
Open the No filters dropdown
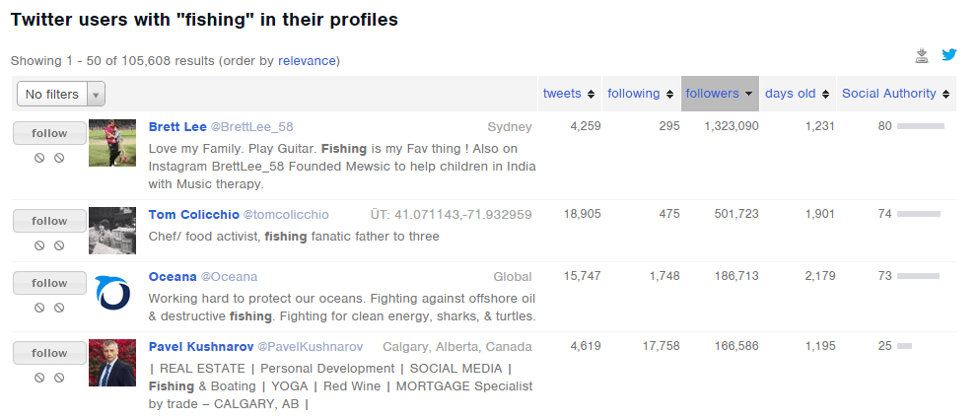(x=60, y=94)
